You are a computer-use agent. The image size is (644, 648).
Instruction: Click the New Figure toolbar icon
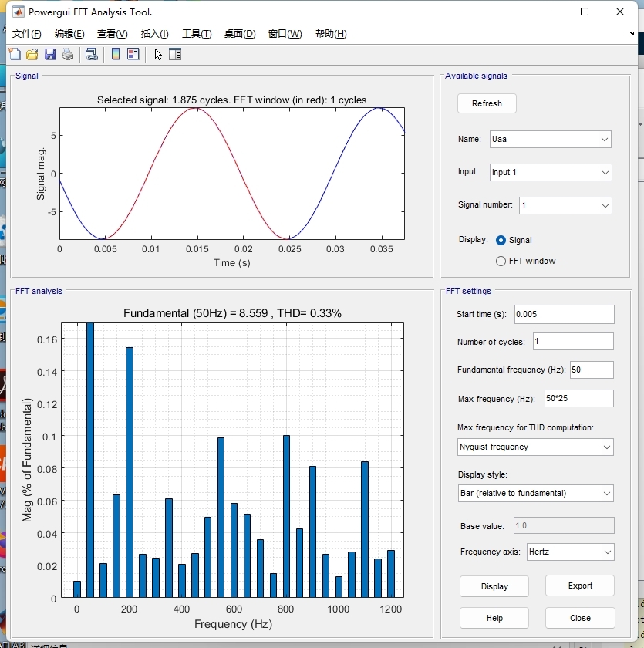coord(15,54)
